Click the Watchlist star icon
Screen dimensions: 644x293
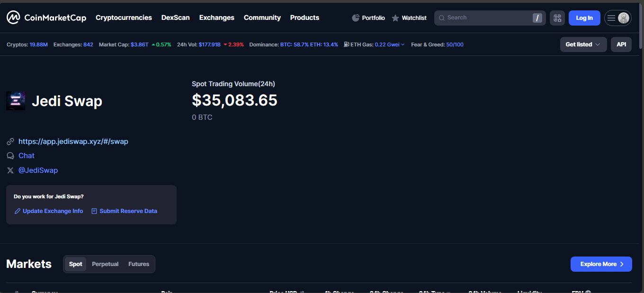tap(395, 18)
